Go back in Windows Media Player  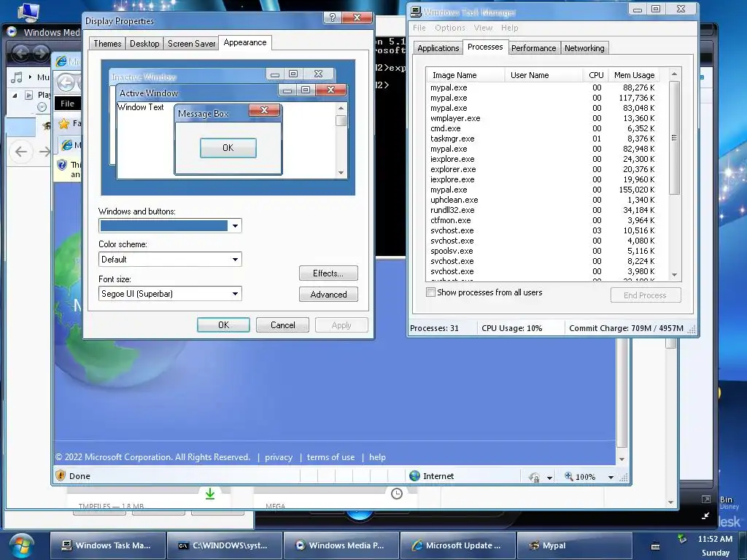tap(20, 52)
